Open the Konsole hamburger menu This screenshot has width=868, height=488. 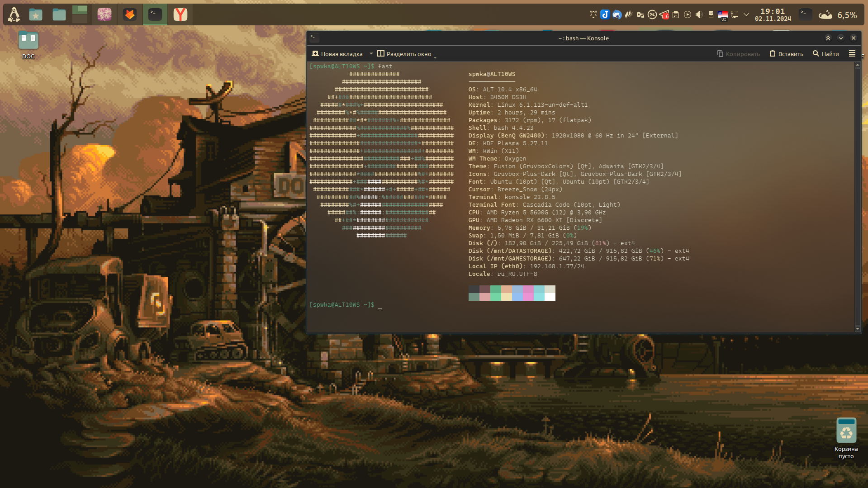point(852,54)
